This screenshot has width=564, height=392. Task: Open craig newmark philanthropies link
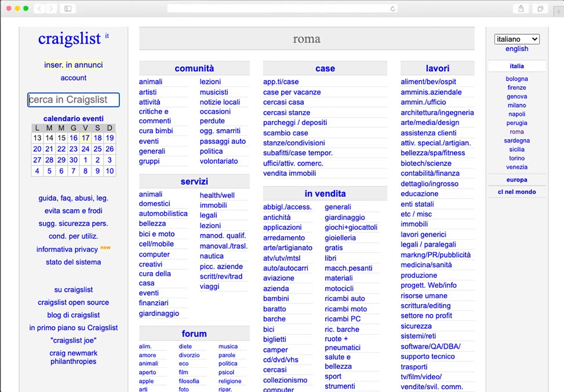tap(74, 357)
